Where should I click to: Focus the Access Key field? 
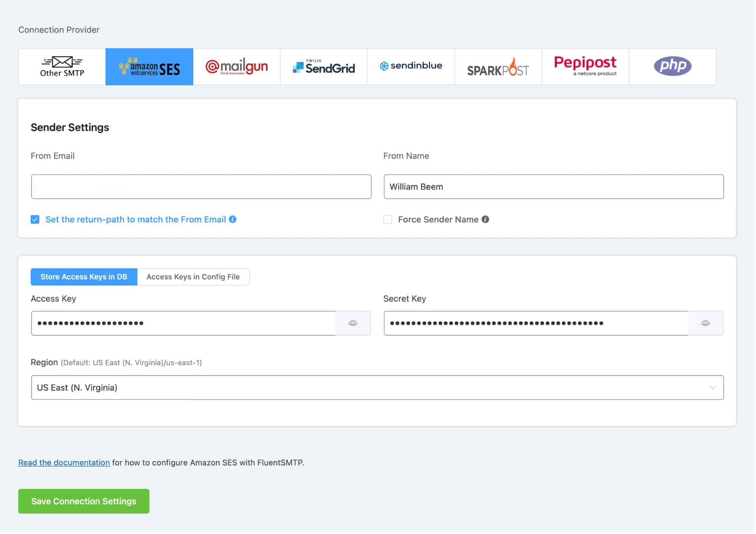point(183,323)
